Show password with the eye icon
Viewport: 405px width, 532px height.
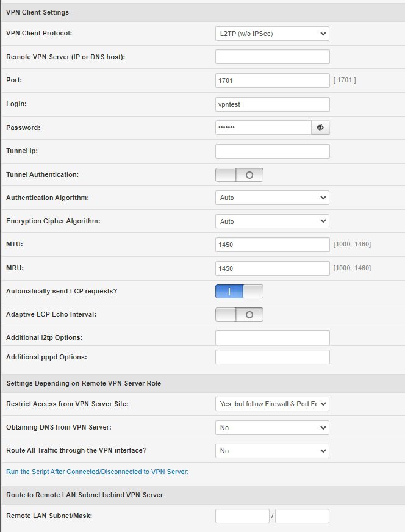tap(320, 128)
